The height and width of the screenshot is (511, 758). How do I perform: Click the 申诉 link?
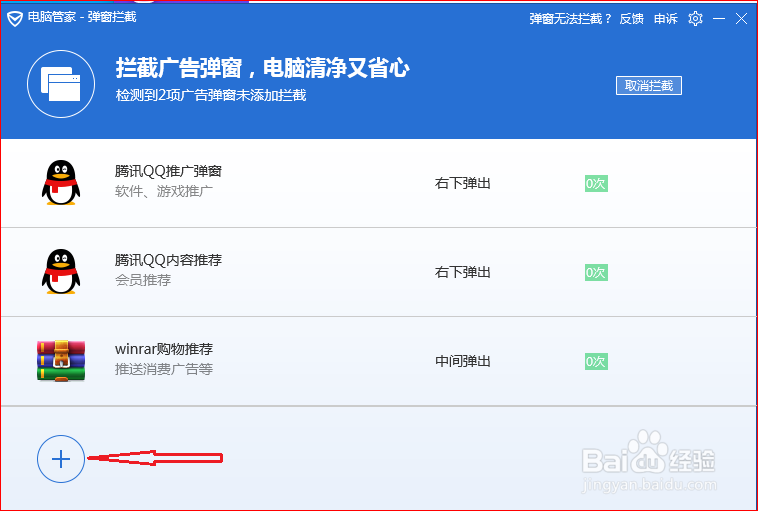point(666,19)
